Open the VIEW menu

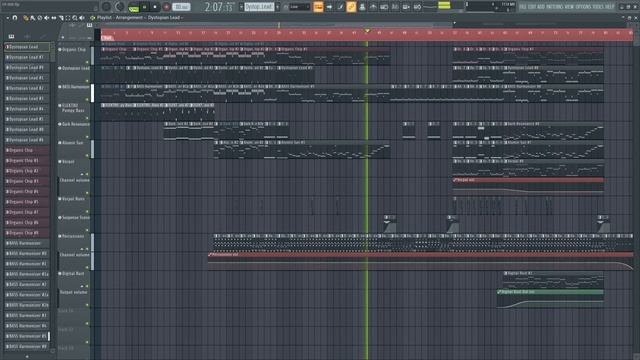[568, 7]
